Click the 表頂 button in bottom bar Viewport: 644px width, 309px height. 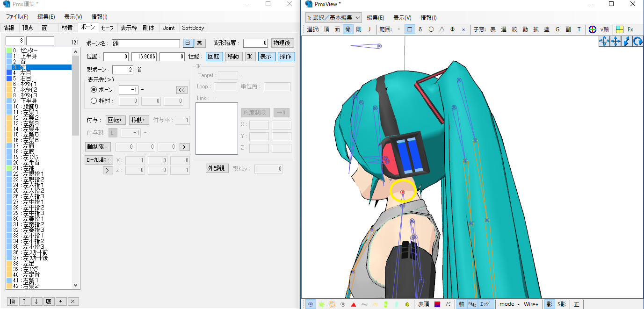(x=423, y=304)
